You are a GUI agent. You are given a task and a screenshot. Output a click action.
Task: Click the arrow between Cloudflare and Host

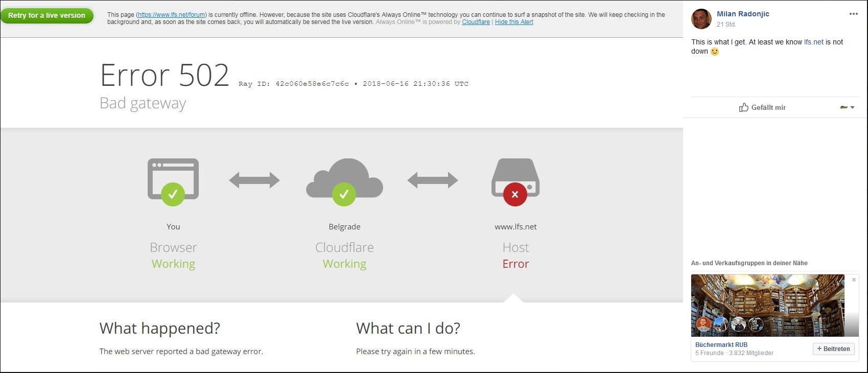pos(433,180)
